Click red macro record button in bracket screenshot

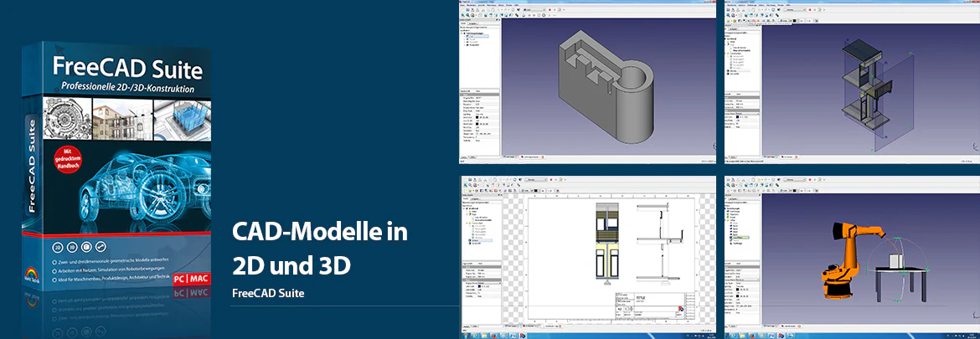click(550, 9)
